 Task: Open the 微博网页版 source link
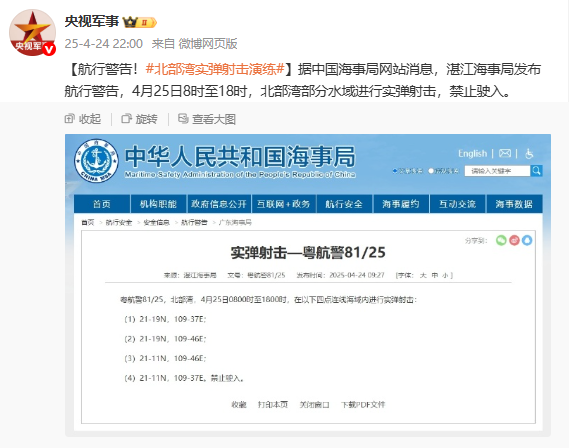[208, 44]
